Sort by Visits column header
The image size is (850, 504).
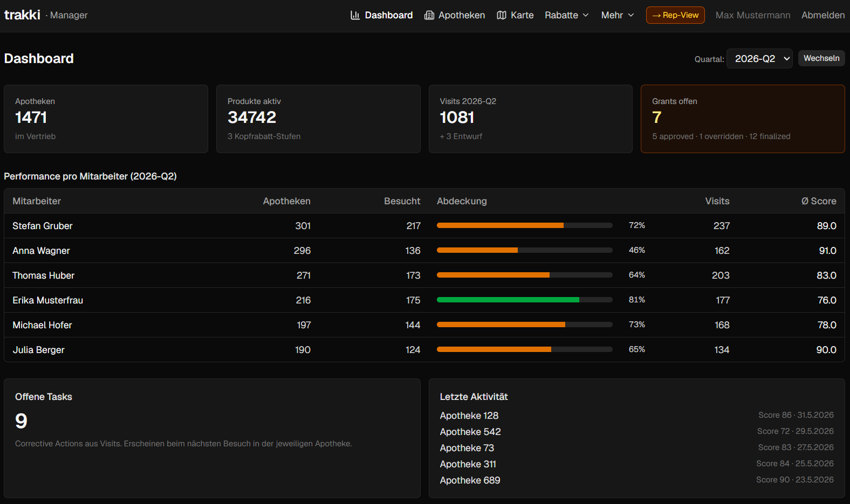[x=717, y=201]
